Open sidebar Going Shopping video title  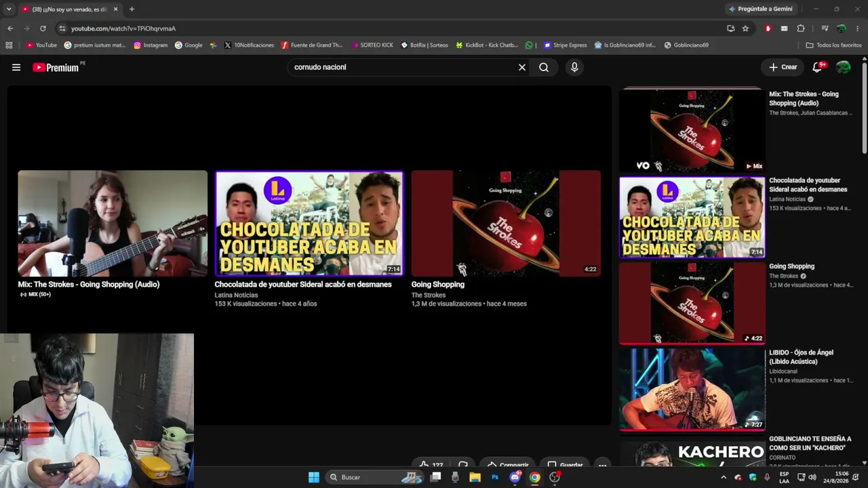tap(791, 266)
